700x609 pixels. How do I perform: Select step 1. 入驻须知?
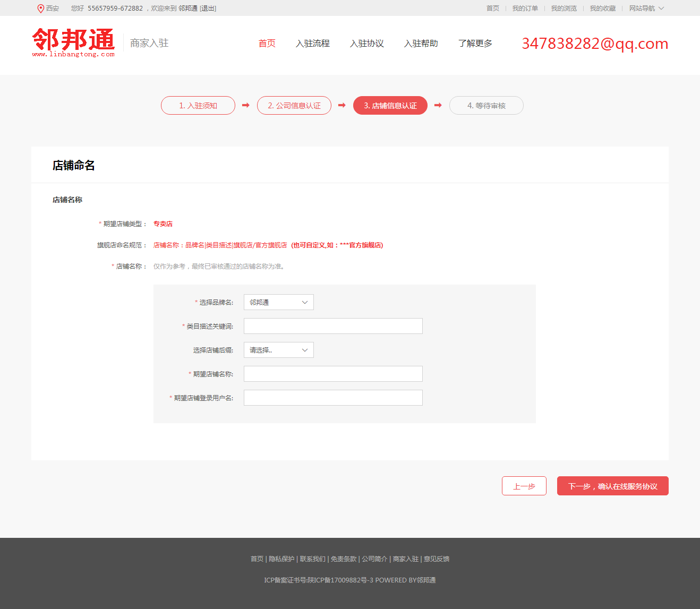(198, 106)
